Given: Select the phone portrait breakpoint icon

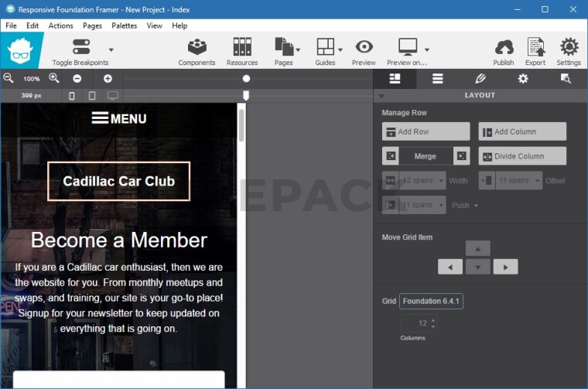Looking at the screenshot, I should point(72,96).
